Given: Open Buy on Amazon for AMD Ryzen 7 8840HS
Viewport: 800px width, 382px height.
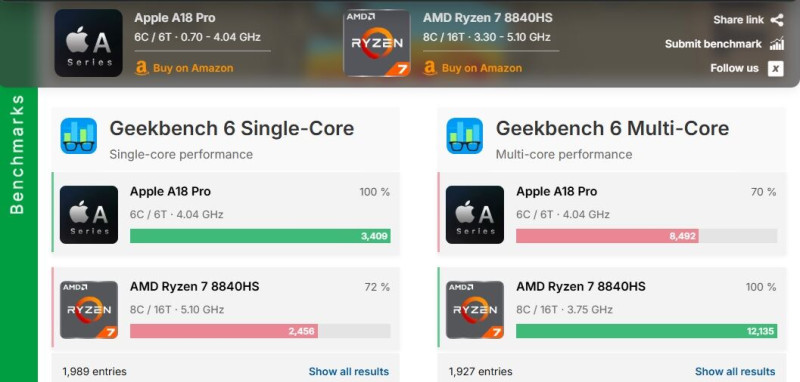Looking at the screenshot, I should coord(472,68).
